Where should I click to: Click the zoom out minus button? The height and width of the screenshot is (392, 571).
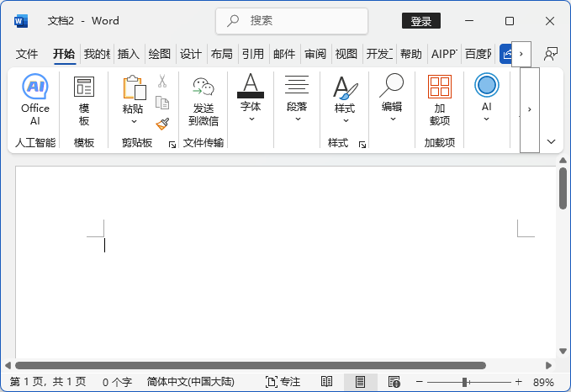click(x=420, y=382)
